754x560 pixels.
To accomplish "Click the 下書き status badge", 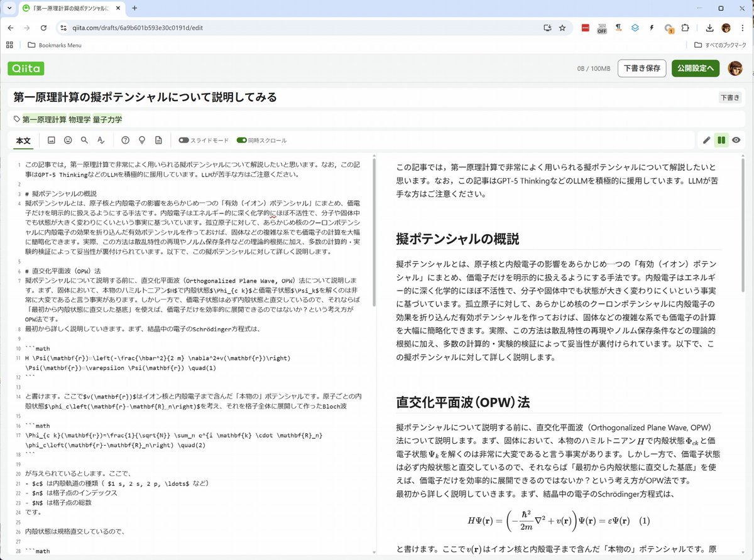I will pyautogui.click(x=730, y=97).
